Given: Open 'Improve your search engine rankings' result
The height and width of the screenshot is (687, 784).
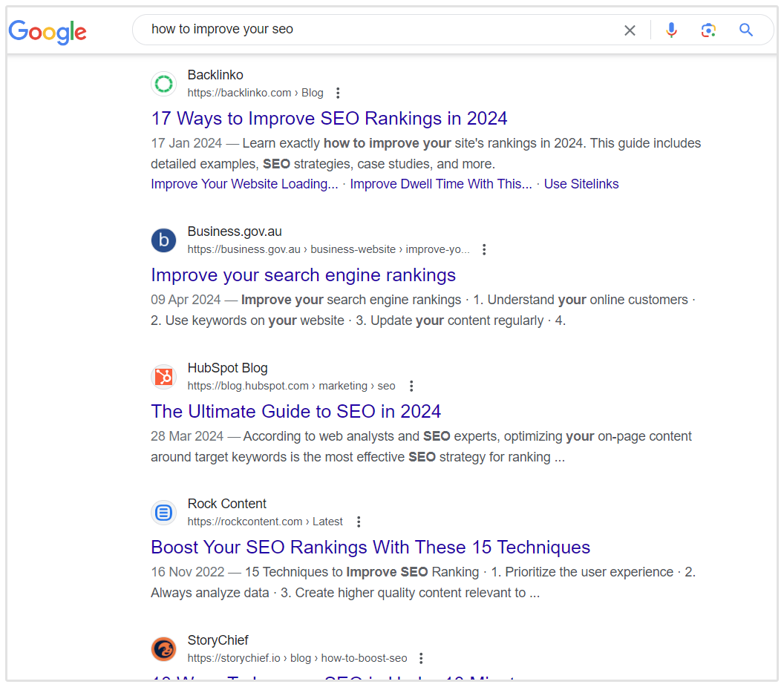Looking at the screenshot, I should (x=303, y=275).
